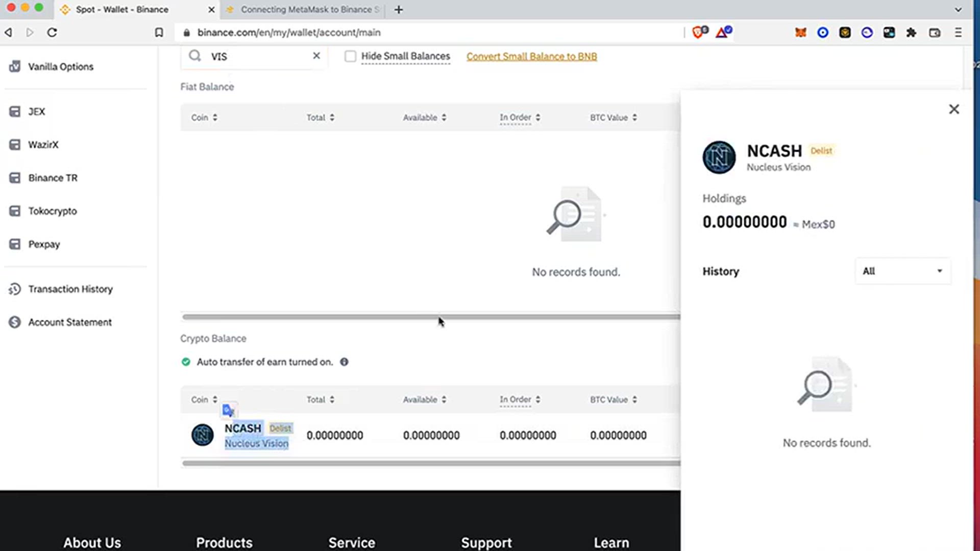980x551 pixels.
Task: Click the NCASH logo in details panel
Action: [x=719, y=157]
